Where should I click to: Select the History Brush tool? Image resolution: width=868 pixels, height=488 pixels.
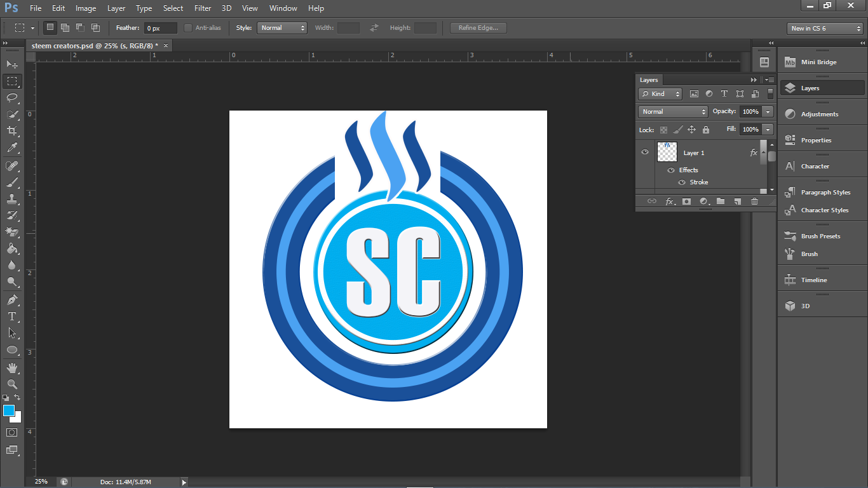[x=12, y=215]
